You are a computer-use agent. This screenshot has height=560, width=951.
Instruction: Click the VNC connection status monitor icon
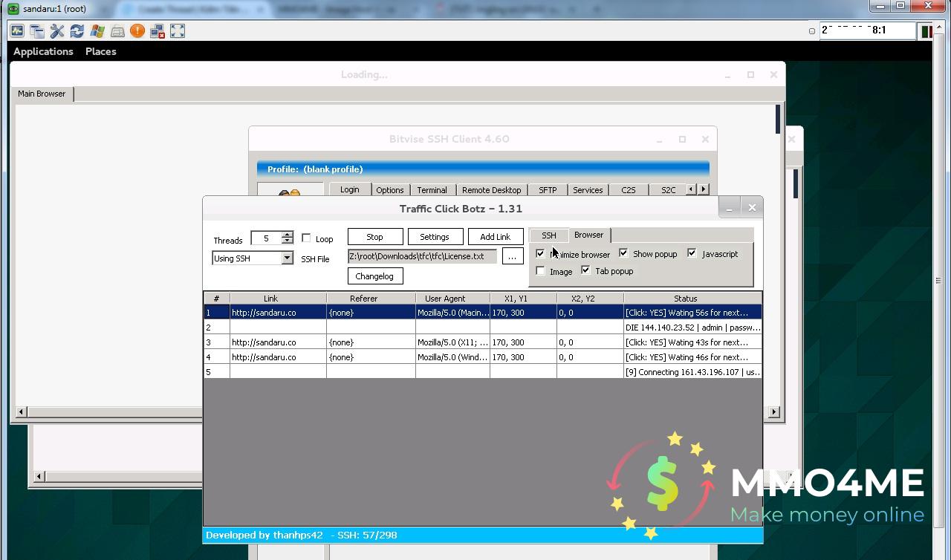click(x=17, y=31)
